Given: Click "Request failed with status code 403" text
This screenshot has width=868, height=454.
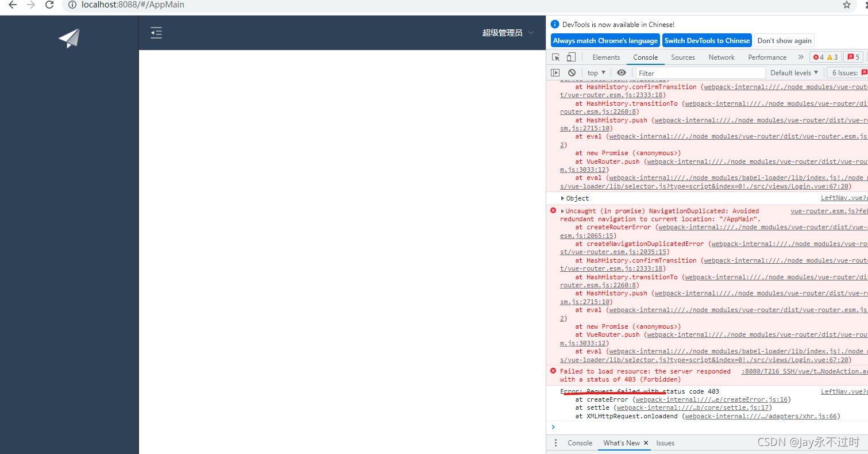Looking at the screenshot, I should (653, 391).
